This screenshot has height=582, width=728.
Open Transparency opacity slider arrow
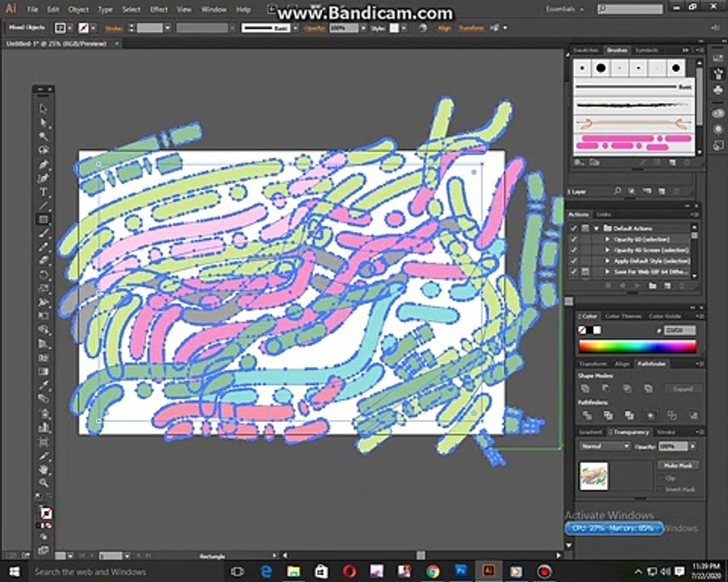pyautogui.click(x=693, y=446)
